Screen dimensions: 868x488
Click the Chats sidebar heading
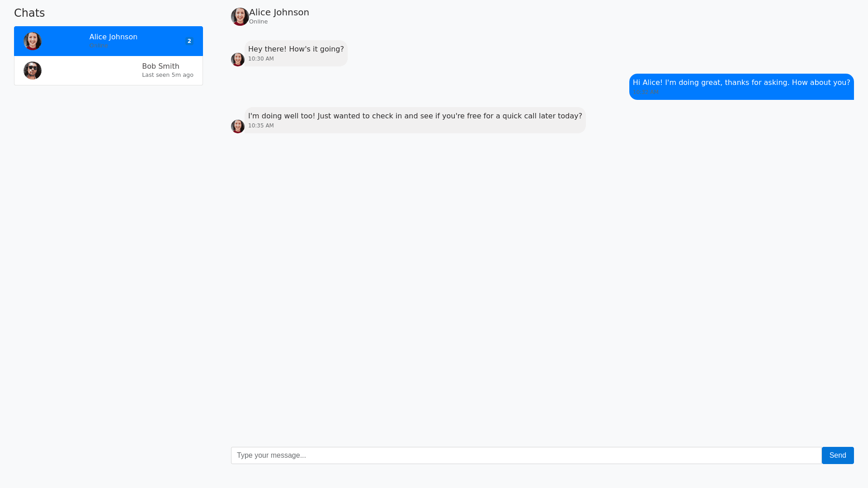point(29,13)
